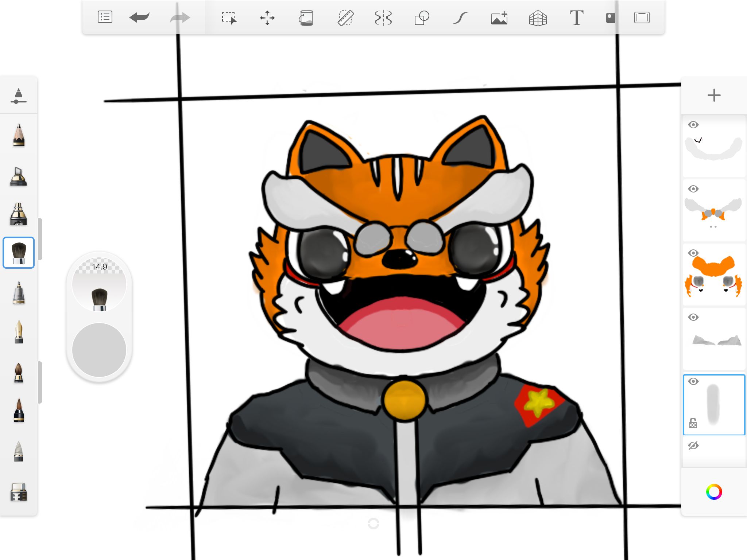The image size is (747, 560).
Task: Open the color wheel picker
Action: (714, 492)
